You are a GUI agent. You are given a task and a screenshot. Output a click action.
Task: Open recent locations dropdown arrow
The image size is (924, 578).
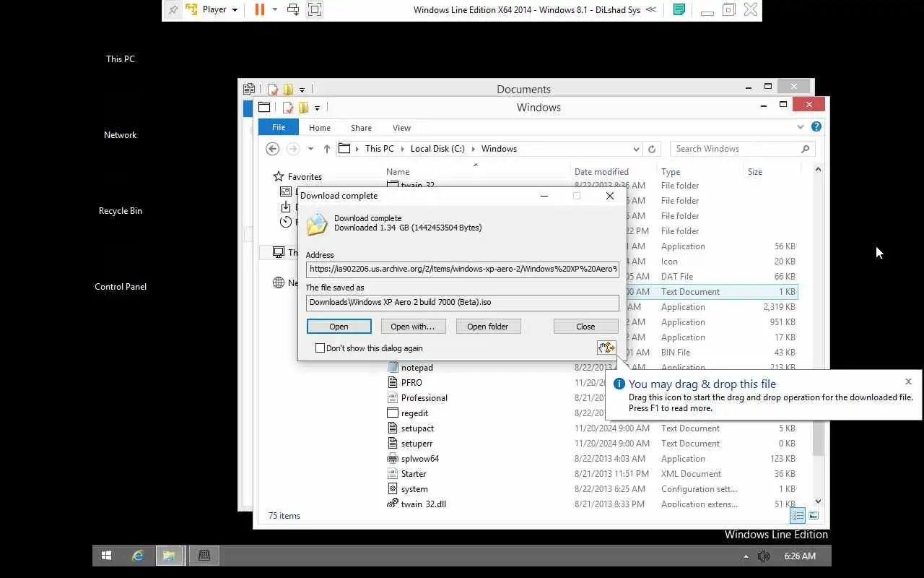pyautogui.click(x=310, y=149)
